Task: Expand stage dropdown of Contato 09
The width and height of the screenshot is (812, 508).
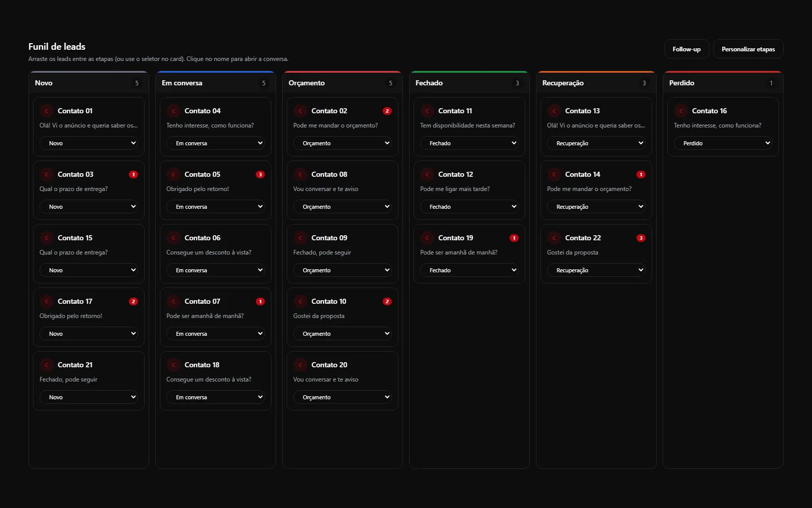Action: [x=343, y=270]
